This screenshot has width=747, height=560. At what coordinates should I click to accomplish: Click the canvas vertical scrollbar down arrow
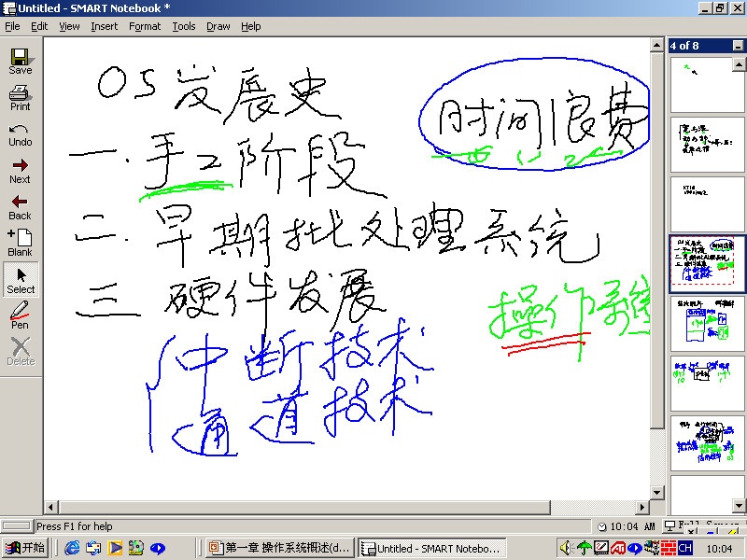pos(657,493)
